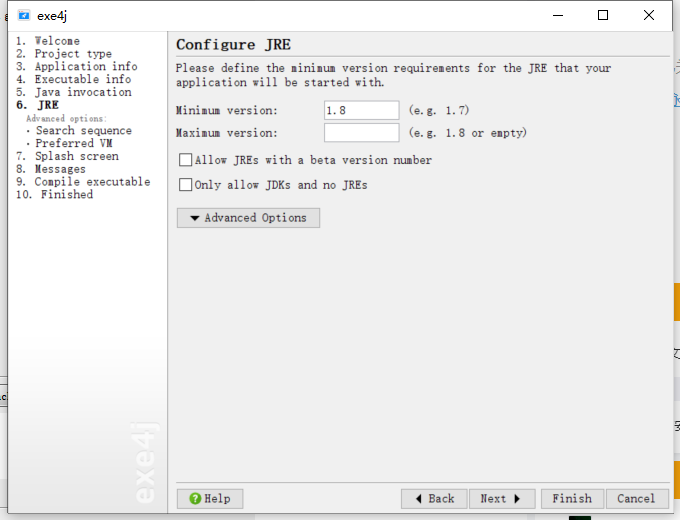Image resolution: width=680 pixels, height=520 pixels.
Task: Focus the Minimum version input field
Action: tap(361, 110)
